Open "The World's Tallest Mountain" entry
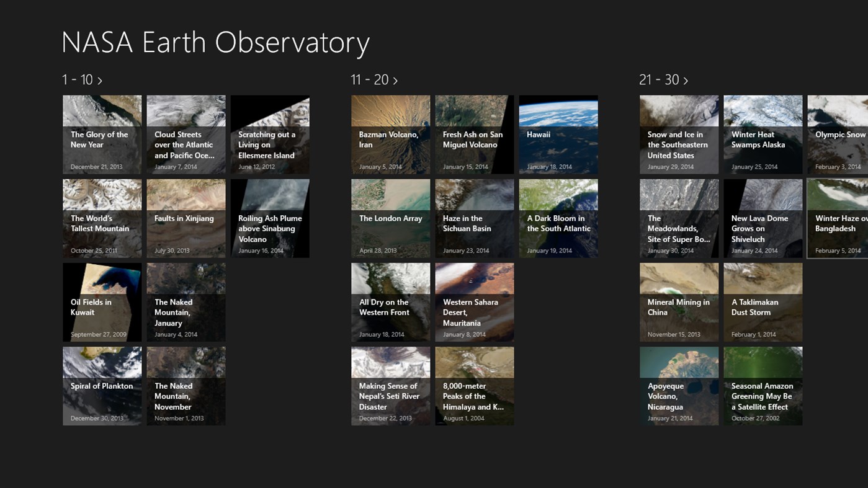 (x=102, y=218)
